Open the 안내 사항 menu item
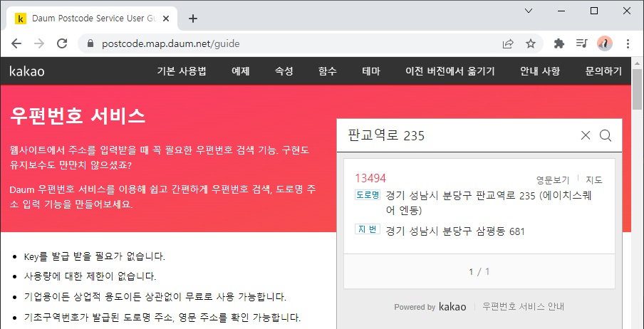Viewport: 644px width, 329px height. 540,71
